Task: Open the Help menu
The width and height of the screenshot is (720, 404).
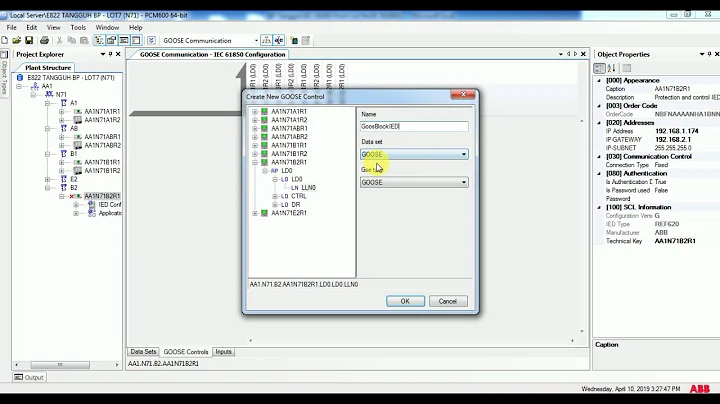Action: tap(135, 28)
